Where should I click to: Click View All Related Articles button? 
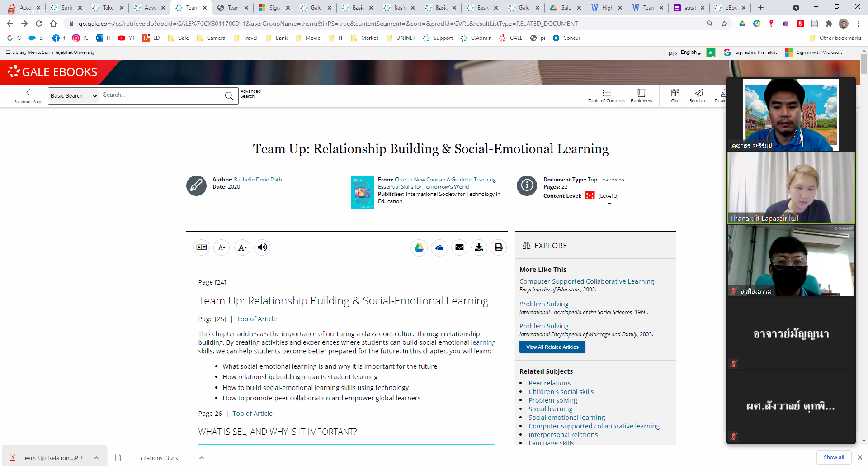click(x=552, y=347)
